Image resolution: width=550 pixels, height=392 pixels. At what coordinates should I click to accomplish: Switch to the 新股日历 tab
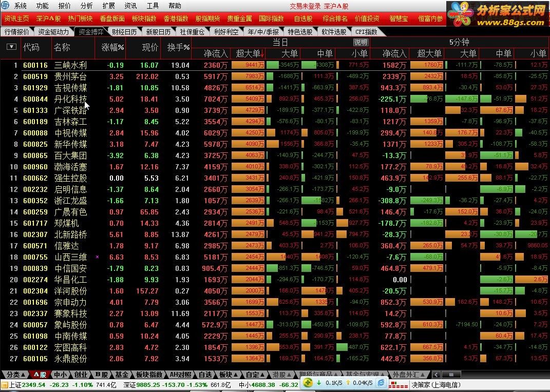[x=158, y=32]
